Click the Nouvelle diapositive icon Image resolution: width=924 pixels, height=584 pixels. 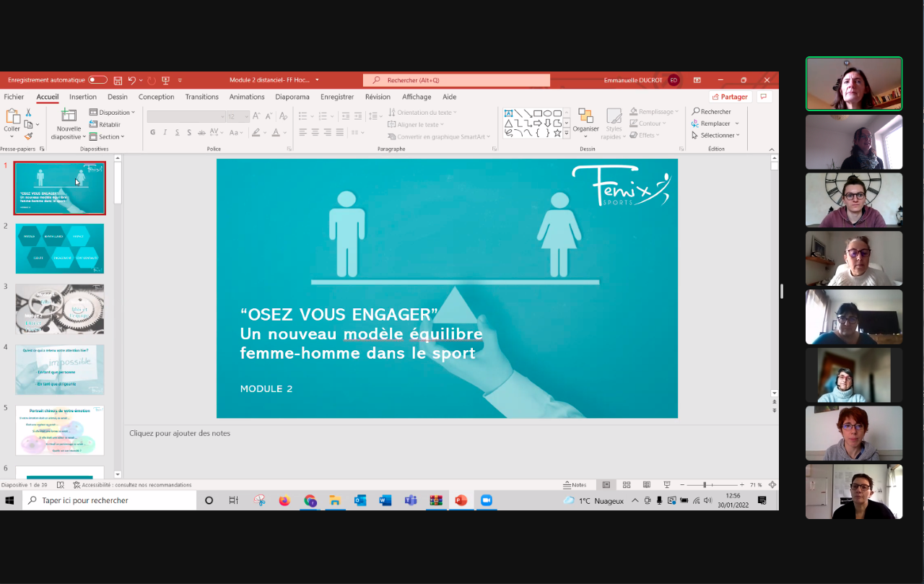pyautogui.click(x=69, y=116)
